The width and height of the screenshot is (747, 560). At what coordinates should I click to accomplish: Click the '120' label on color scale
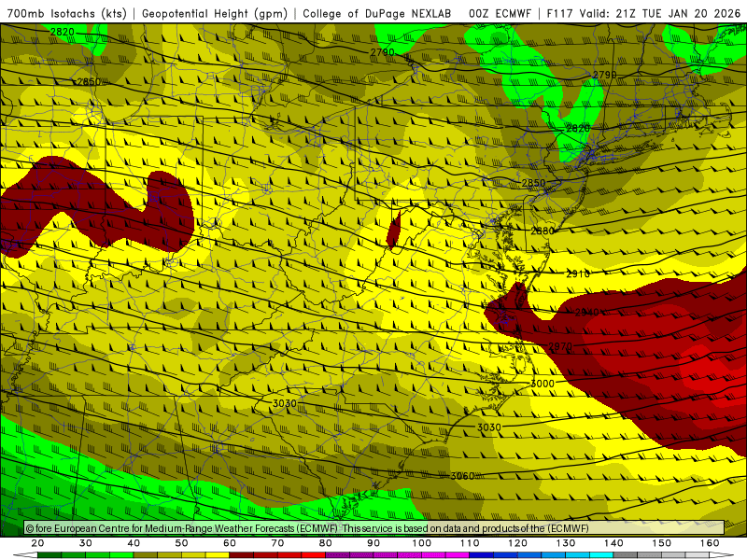tap(517, 543)
